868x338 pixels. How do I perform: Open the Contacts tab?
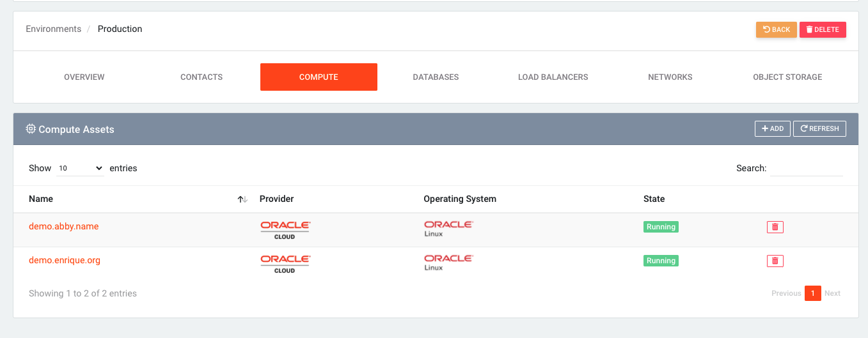201,77
